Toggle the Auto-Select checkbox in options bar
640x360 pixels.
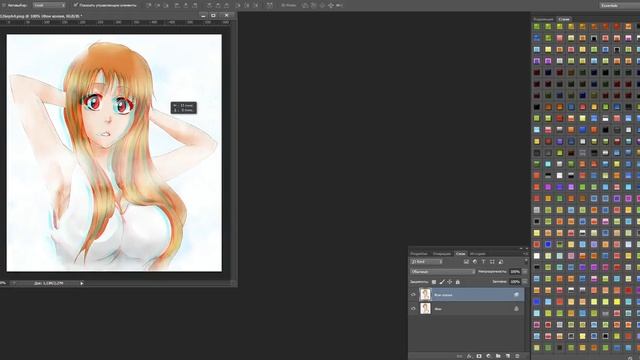tap(4, 5)
